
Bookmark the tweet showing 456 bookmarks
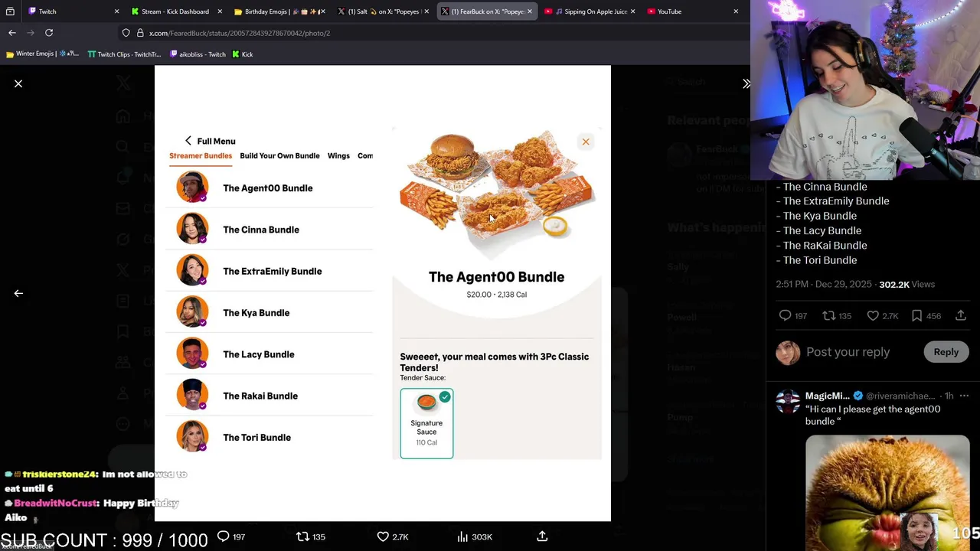[x=916, y=315]
